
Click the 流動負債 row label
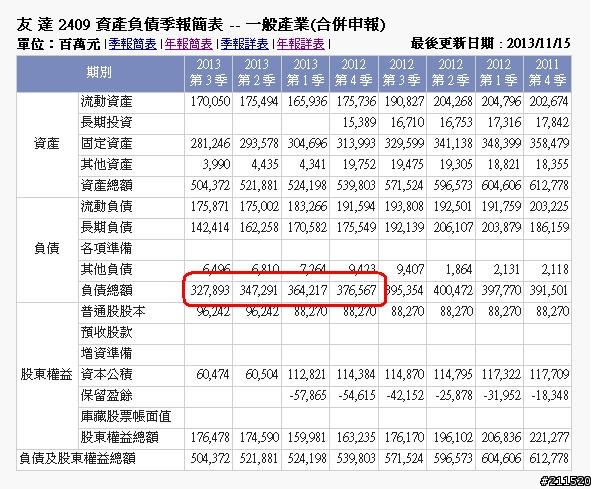coord(106,207)
